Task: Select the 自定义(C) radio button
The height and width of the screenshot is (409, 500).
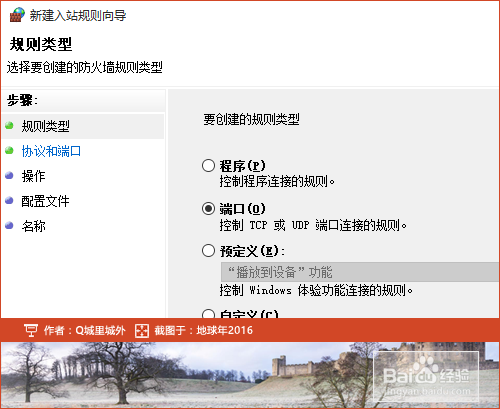Action: coord(208,313)
